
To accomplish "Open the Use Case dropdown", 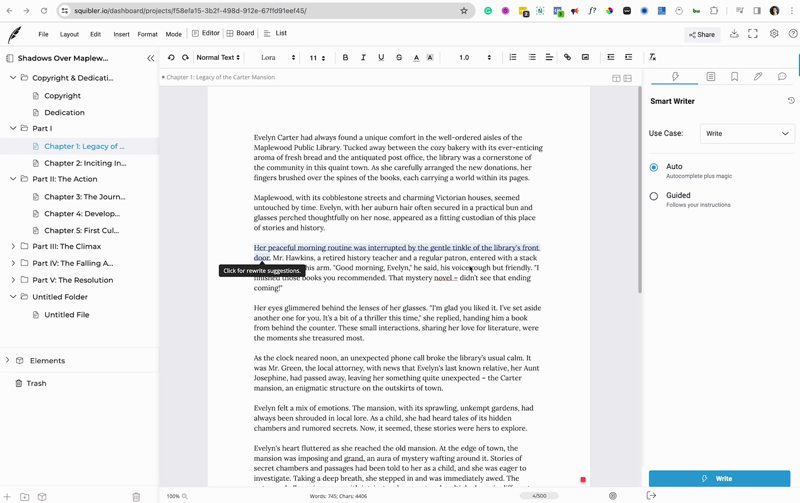I will coord(747,134).
